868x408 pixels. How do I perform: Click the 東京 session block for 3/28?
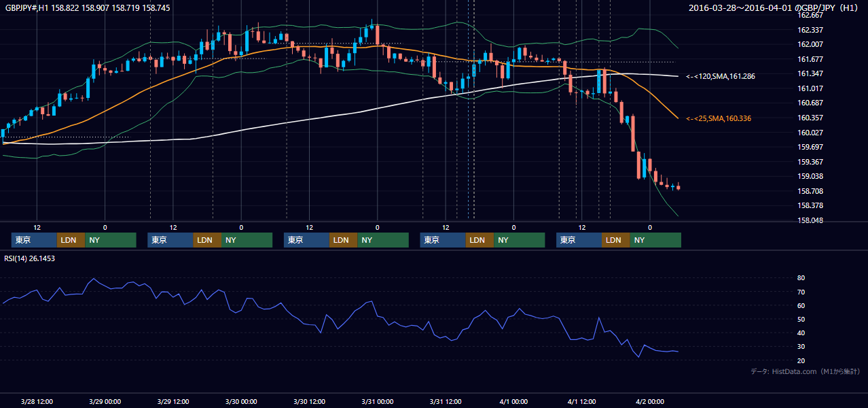tap(34, 240)
